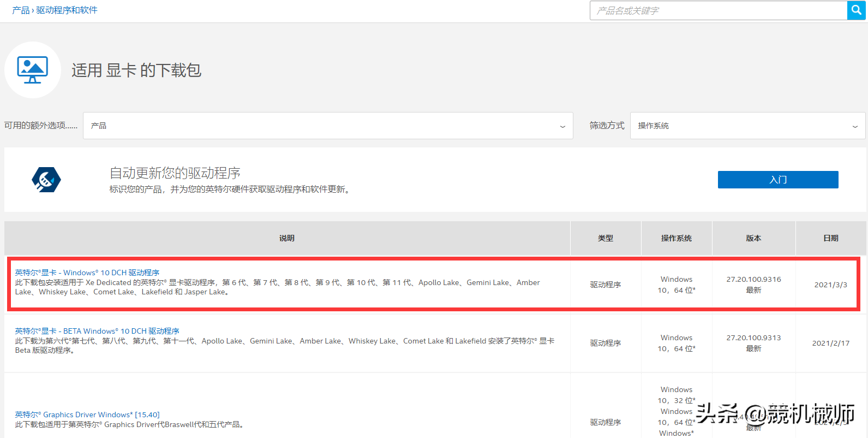
Task: Click 自动更新您的驱动程序 heading
Action: (175, 173)
